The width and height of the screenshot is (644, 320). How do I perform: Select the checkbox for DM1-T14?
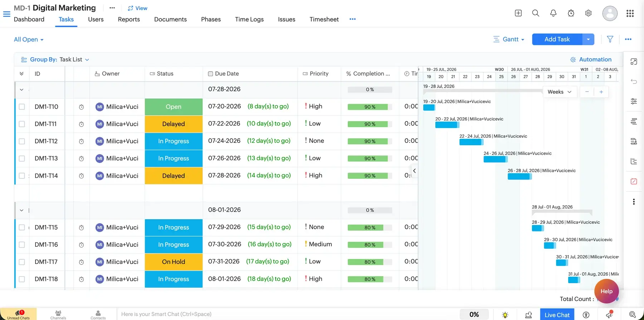(x=22, y=176)
